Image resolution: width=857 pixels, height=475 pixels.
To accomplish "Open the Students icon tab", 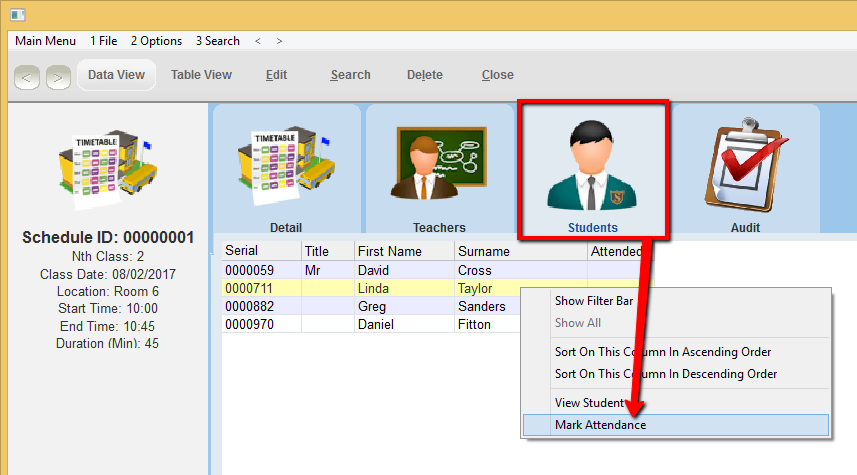I will pos(592,168).
